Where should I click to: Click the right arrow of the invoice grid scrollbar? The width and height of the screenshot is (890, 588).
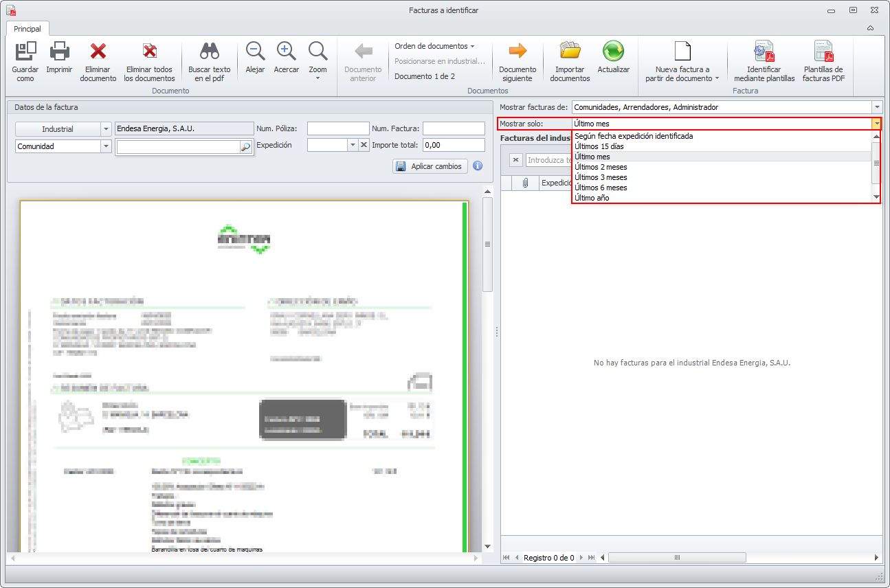pos(876,558)
